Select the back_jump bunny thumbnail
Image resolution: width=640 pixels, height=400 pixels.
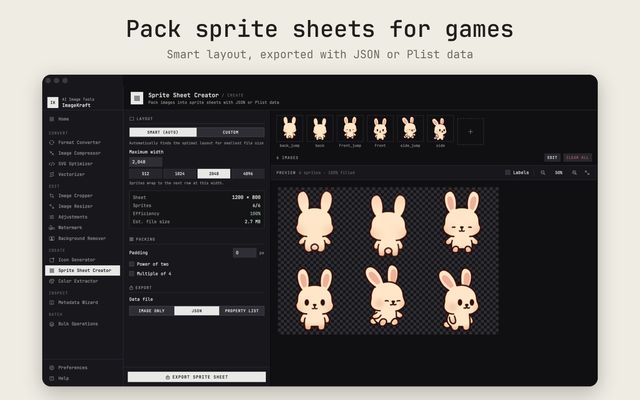(x=290, y=128)
